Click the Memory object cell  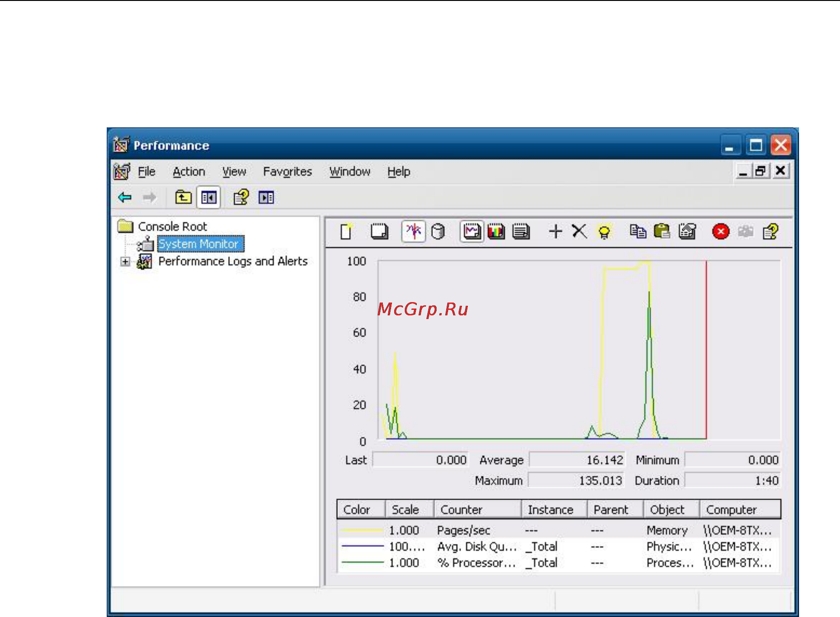tap(667, 530)
